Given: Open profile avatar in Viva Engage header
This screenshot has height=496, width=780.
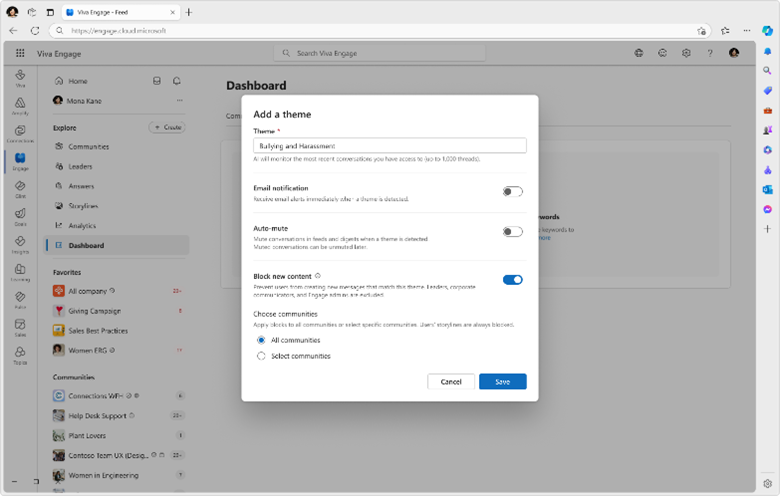Looking at the screenshot, I should pos(734,53).
